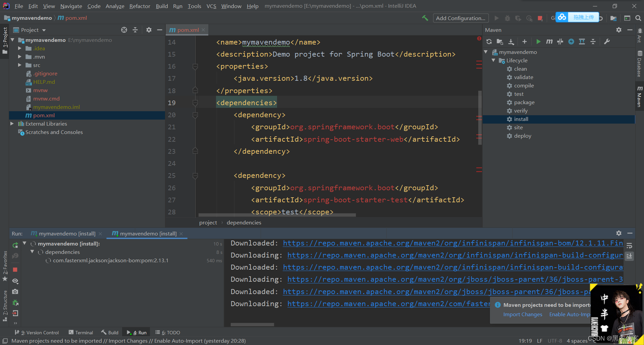Toggle the Ant side tool window
644x345 pixels.
[640, 36]
